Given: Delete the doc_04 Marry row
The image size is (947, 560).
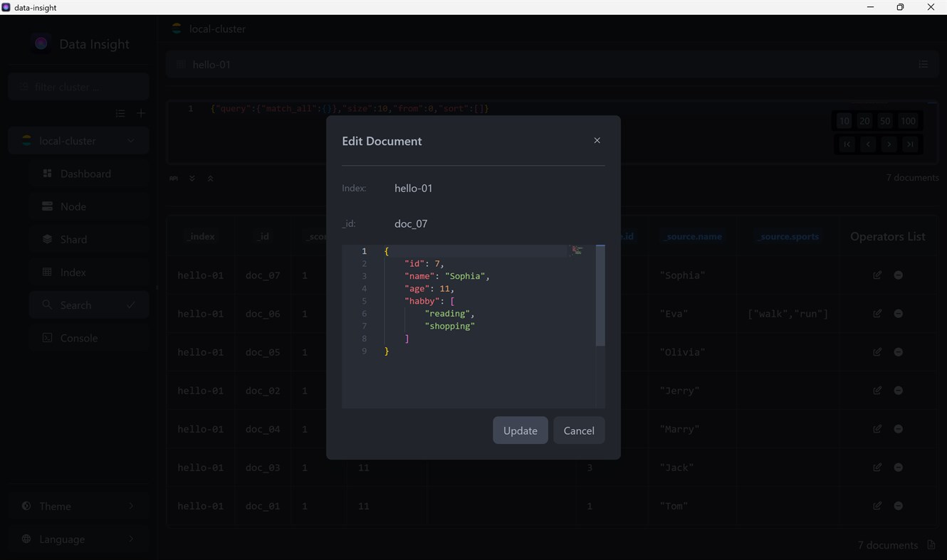Looking at the screenshot, I should click(899, 429).
